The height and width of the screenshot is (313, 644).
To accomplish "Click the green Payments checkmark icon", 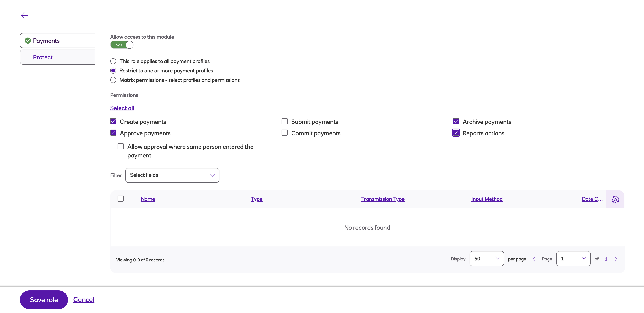I will coord(28,40).
